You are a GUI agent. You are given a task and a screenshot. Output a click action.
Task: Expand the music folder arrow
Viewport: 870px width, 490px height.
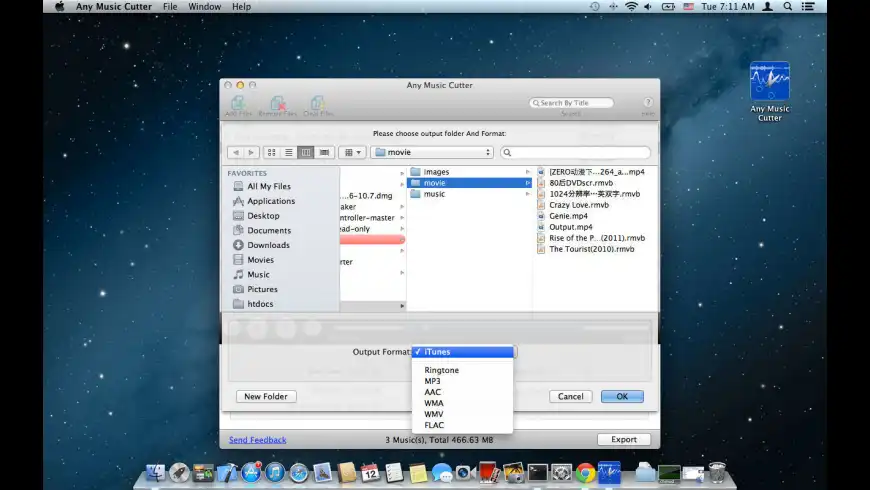tap(528, 194)
